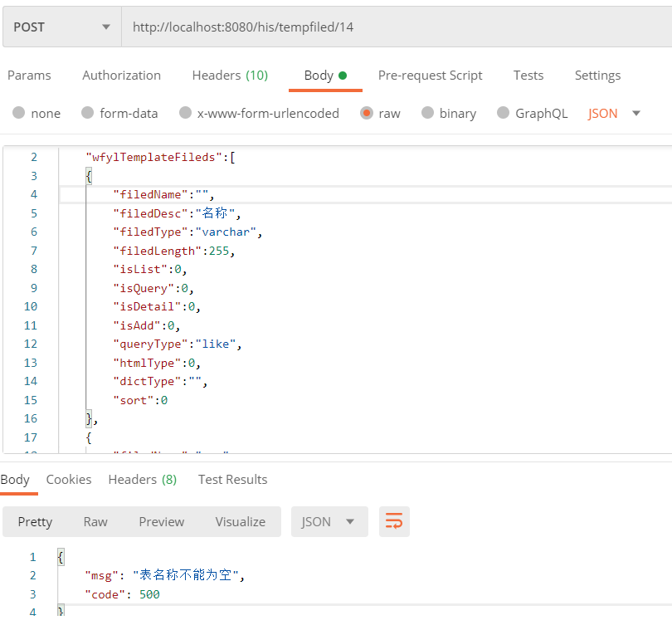Open the raw format dropdown showing JSON
Viewport: 672px width, 625px height.
[613, 113]
